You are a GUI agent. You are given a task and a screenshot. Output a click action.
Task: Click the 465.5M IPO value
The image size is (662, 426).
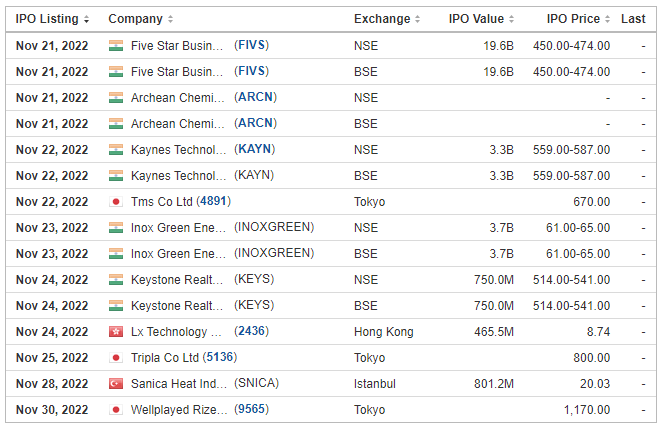(494, 332)
